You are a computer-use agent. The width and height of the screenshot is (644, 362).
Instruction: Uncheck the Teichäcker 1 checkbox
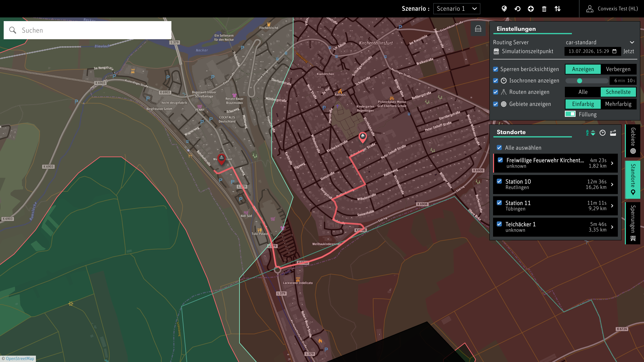point(499,224)
